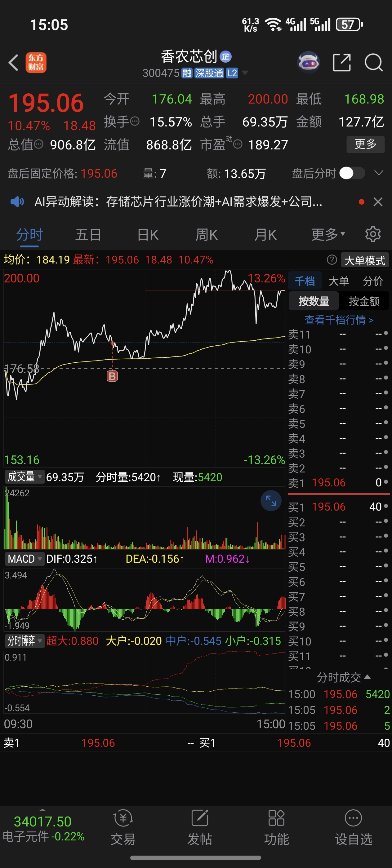
Task: Tap the 卖11 order book row
Action: coord(338,334)
